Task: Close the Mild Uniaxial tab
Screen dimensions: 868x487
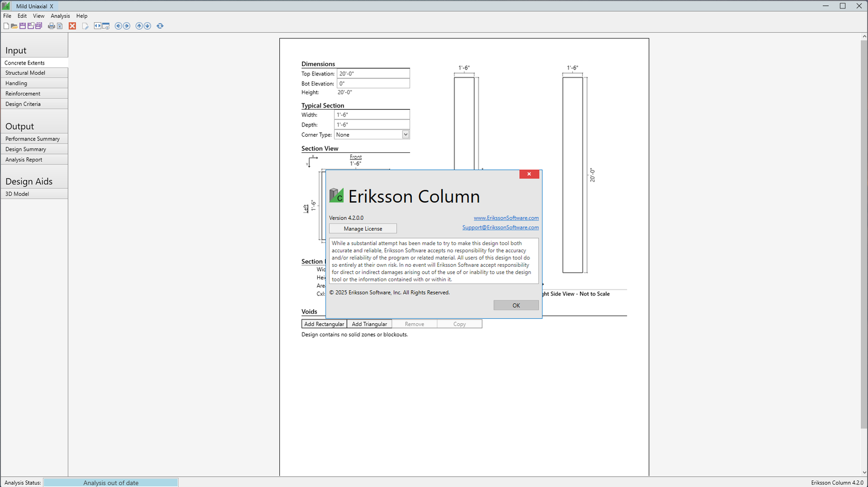Action: (x=52, y=6)
